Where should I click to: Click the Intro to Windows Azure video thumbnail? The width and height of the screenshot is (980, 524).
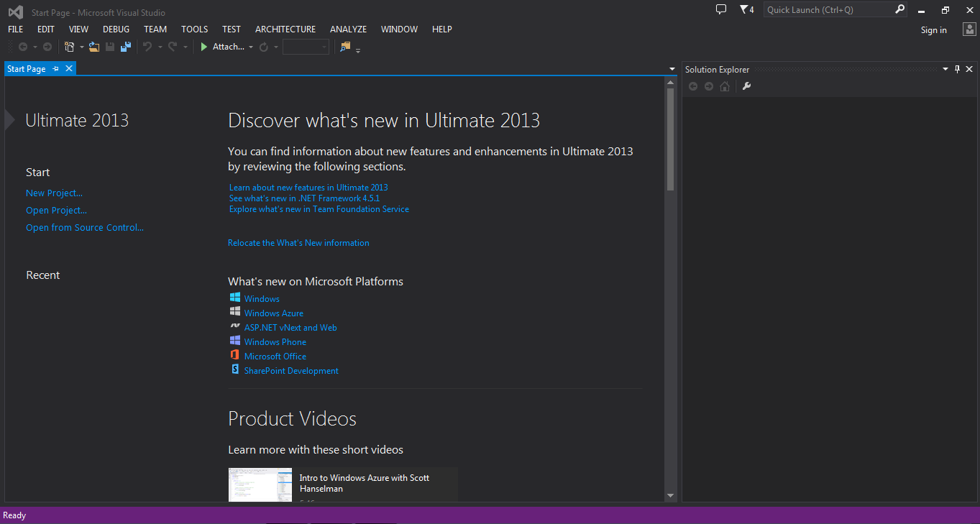pyautogui.click(x=260, y=484)
